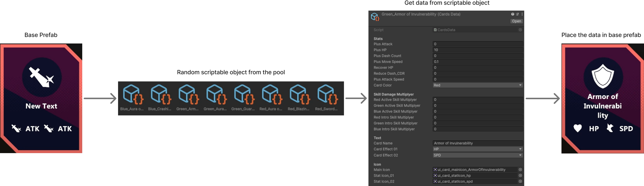644x186 pixels.
Task: Click the Script field object picker circle
Action: 520,30
